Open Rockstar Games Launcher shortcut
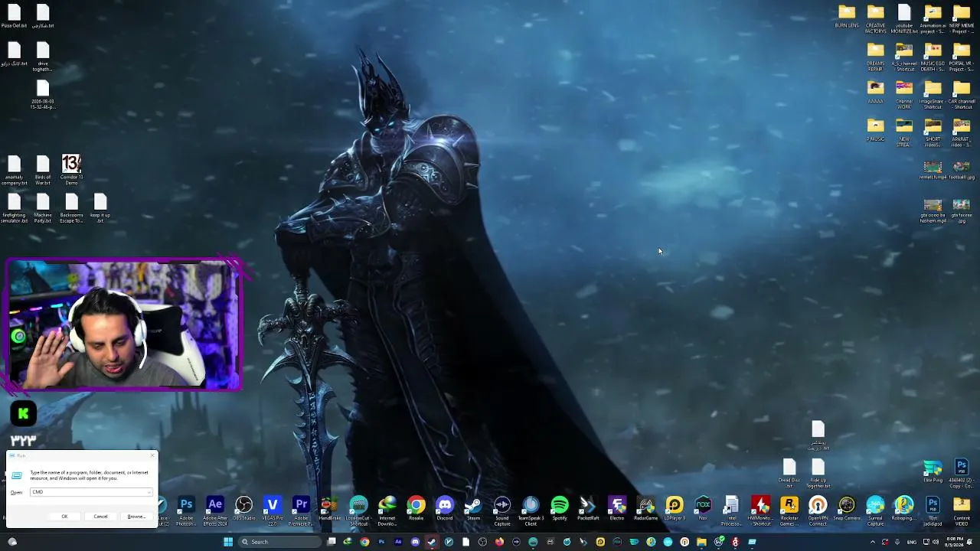Viewport: 980px width, 551px height. 789,510
